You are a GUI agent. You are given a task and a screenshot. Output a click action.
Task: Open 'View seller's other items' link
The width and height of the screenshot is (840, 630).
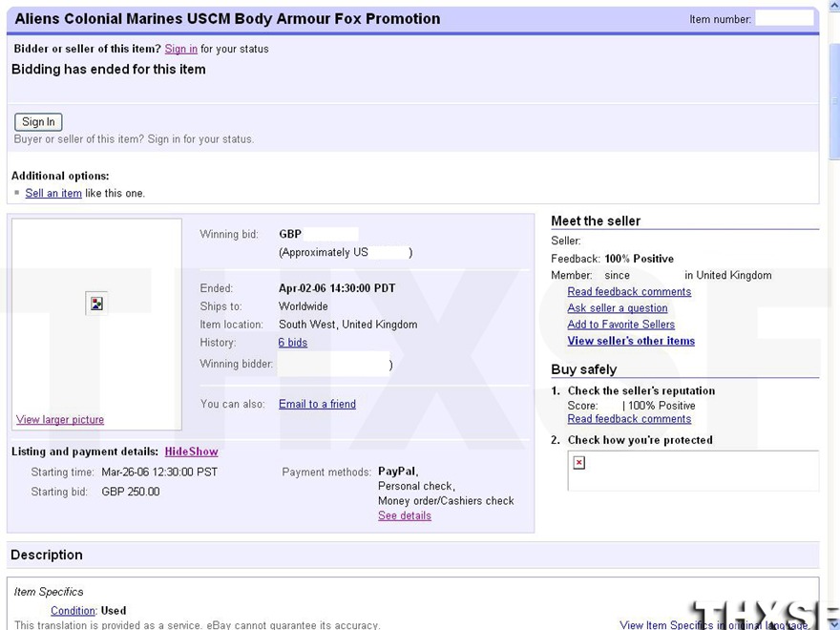click(631, 341)
